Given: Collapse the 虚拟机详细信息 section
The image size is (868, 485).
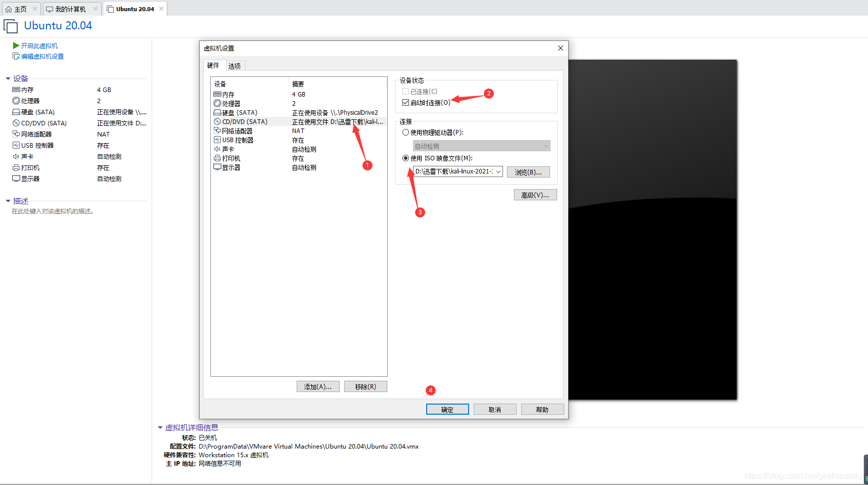Looking at the screenshot, I should tap(160, 428).
